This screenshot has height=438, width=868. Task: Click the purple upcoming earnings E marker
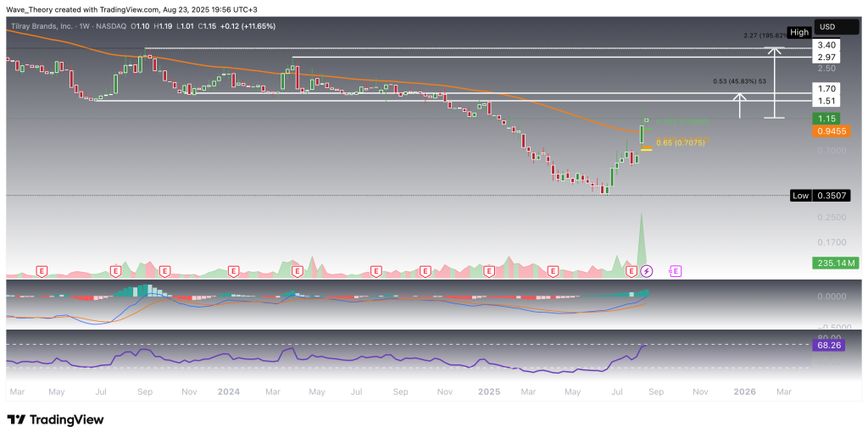click(x=676, y=271)
